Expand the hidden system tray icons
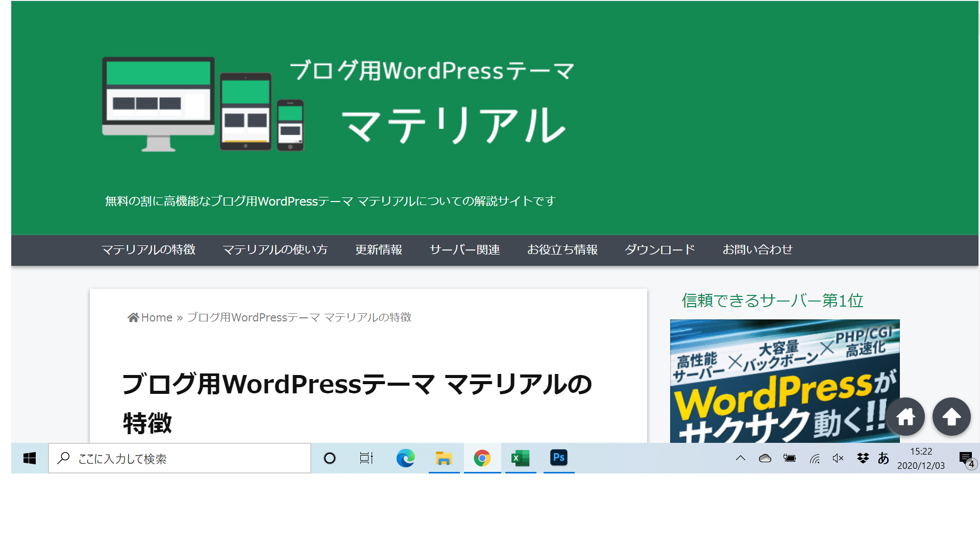The width and height of the screenshot is (980, 551). coord(740,458)
